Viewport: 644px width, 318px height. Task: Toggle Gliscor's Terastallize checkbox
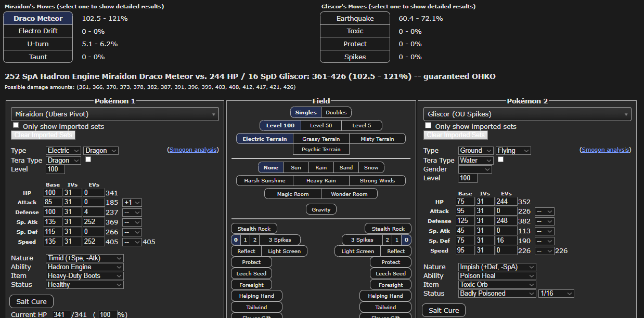pyautogui.click(x=500, y=160)
